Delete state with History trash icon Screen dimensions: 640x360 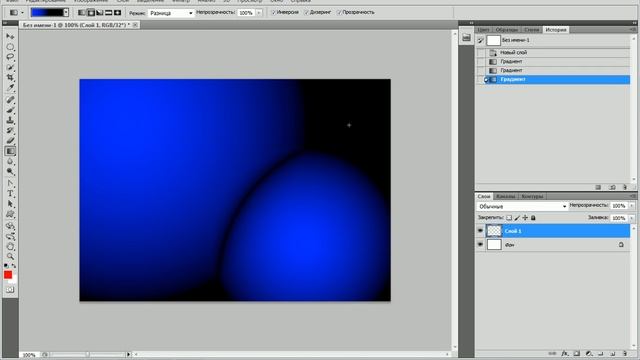[x=625, y=187]
